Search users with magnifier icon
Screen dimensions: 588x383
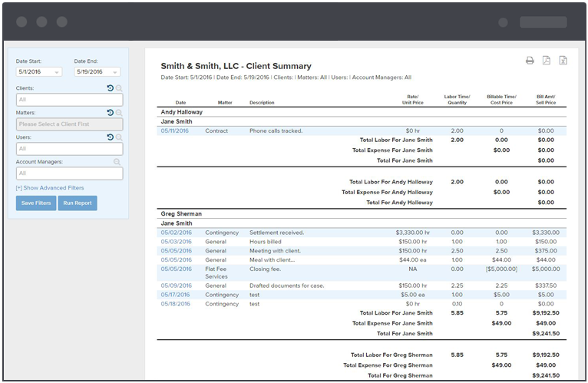[x=119, y=137]
